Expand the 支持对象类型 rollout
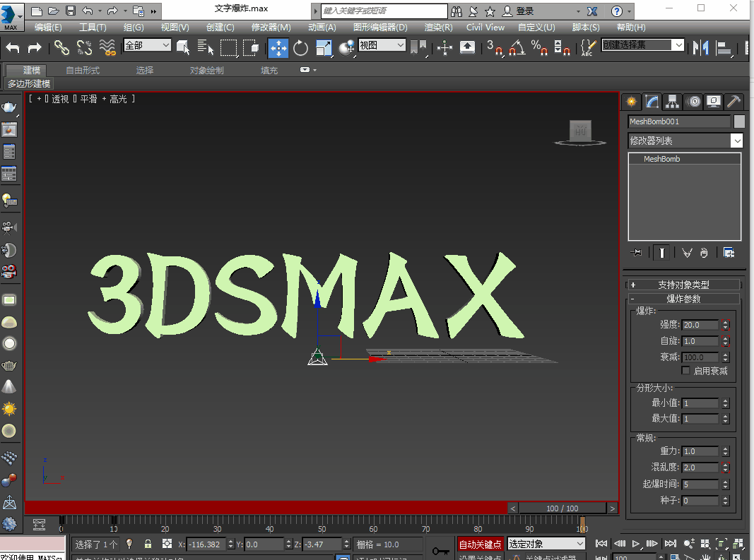 [683, 285]
